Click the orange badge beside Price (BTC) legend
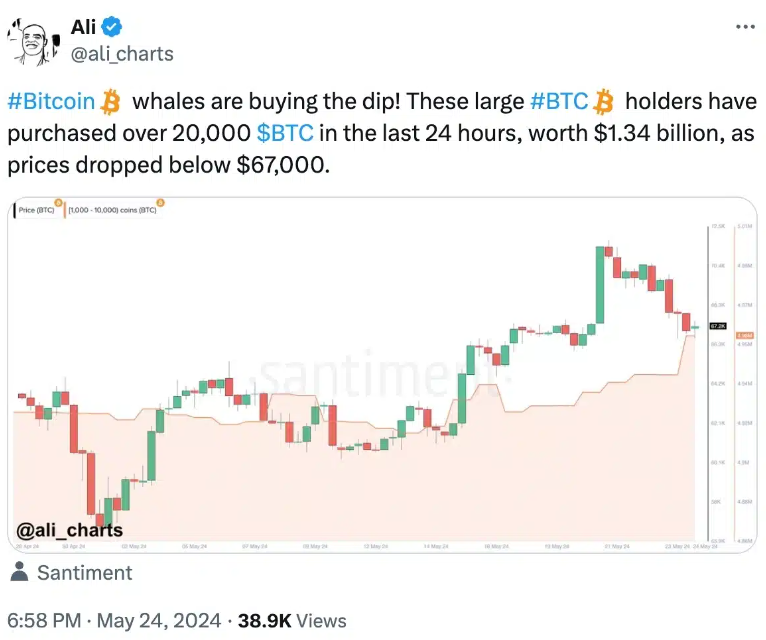This screenshot has height=640, width=766. coord(59,203)
